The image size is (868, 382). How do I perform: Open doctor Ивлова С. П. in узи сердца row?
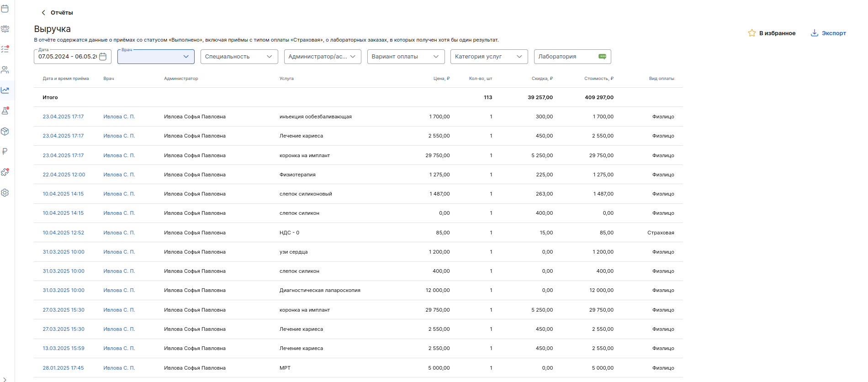(119, 252)
